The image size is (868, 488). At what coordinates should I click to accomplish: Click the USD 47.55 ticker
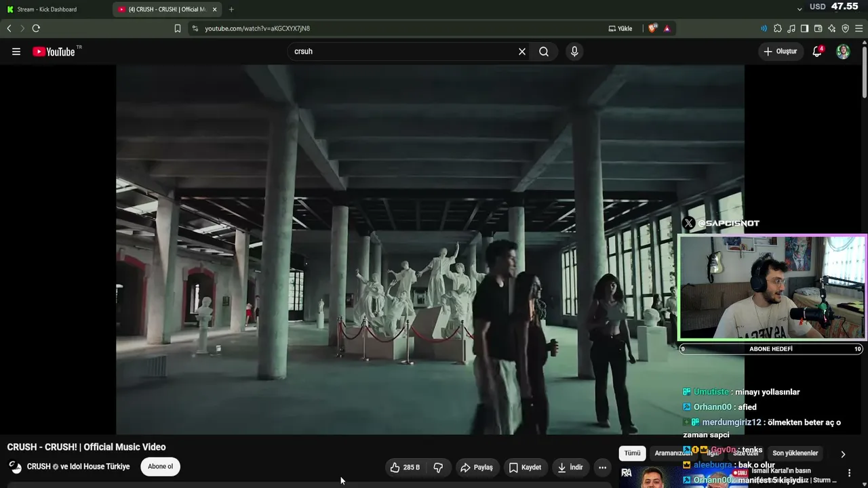coord(833,7)
